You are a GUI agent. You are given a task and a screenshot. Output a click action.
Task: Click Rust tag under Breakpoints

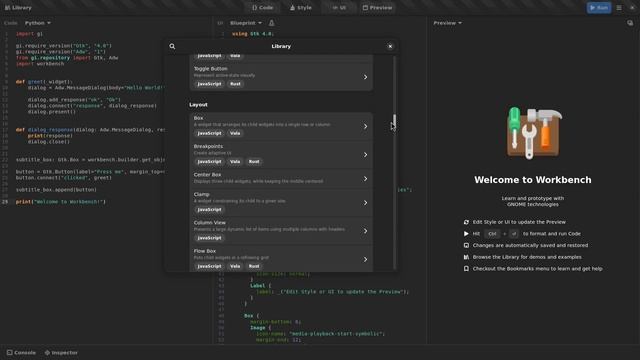[x=254, y=162]
